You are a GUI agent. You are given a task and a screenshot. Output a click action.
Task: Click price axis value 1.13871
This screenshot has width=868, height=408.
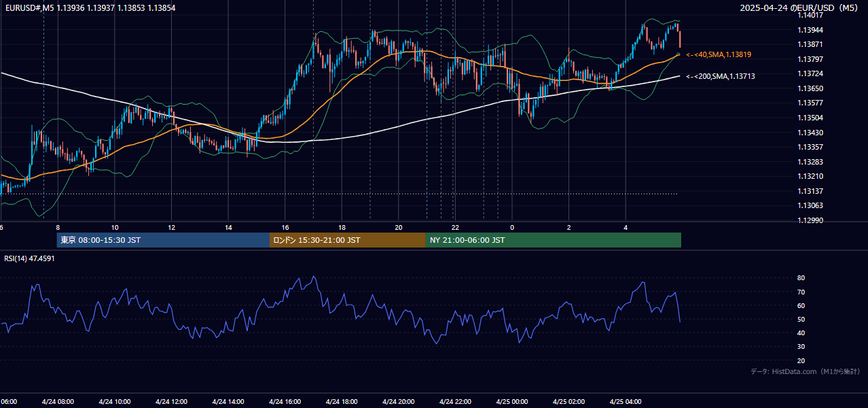[810, 44]
